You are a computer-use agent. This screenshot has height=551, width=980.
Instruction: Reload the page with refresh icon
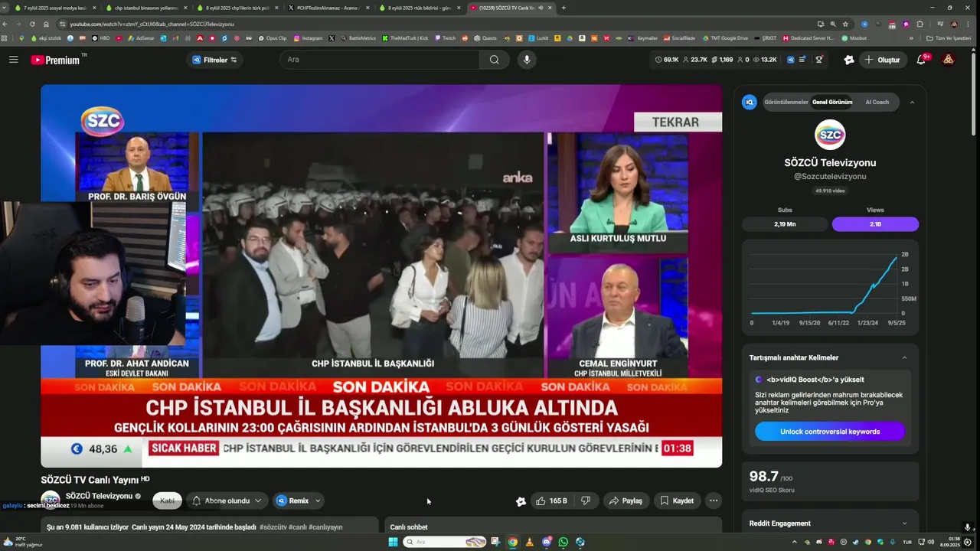[32, 24]
